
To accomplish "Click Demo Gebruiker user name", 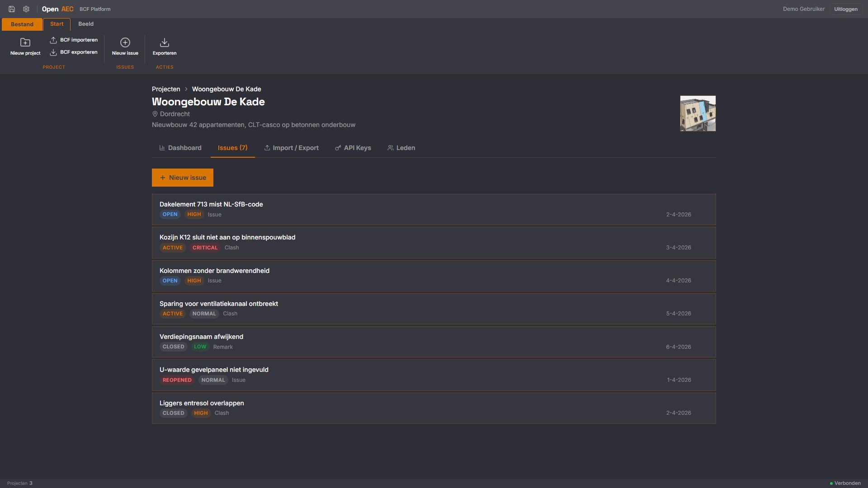I will (804, 9).
